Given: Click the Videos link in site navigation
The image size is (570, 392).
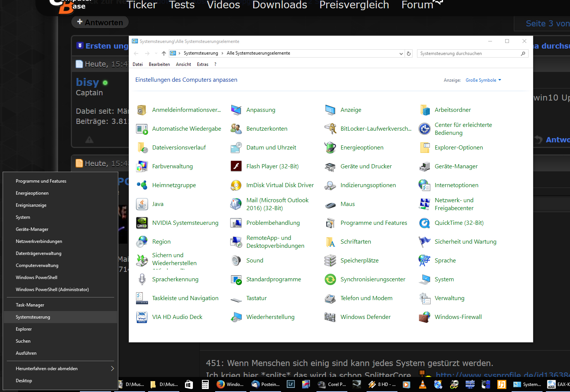Looking at the screenshot, I should pos(223,5).
